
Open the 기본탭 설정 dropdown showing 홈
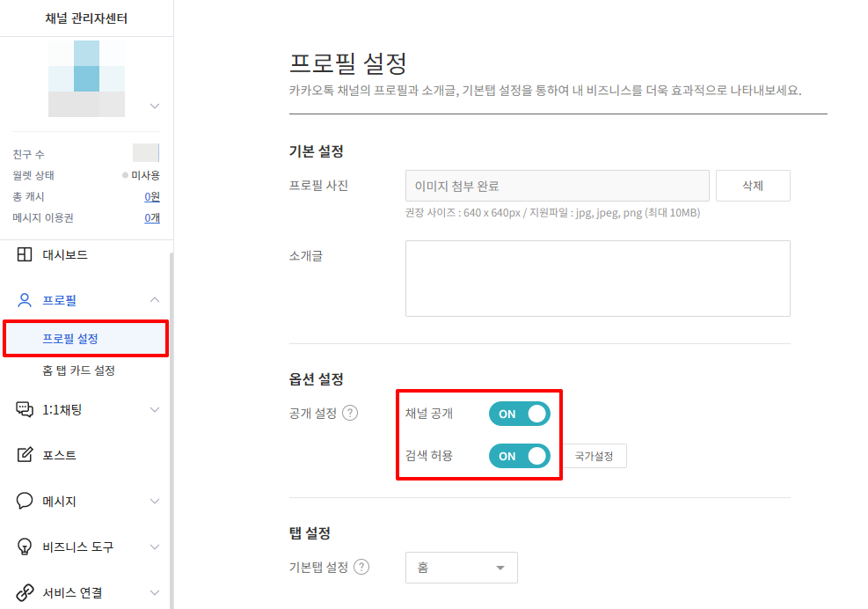tap(461, 568)
